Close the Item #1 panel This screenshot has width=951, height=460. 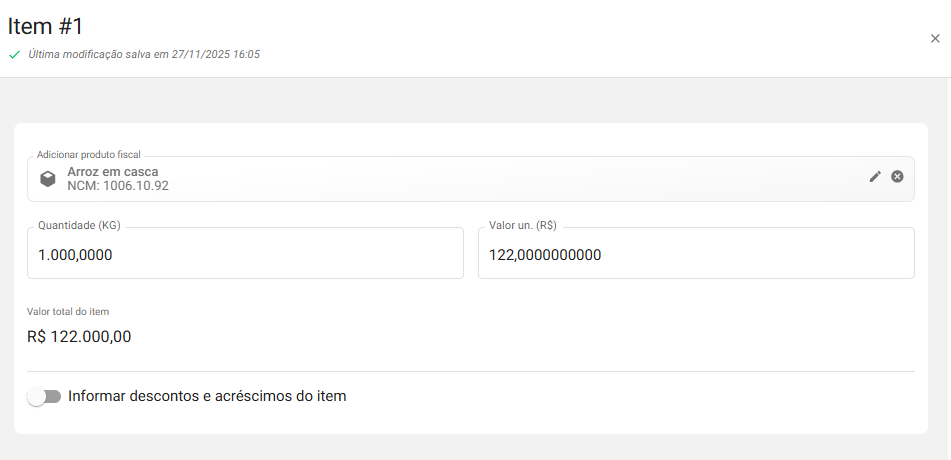click(x=935, y=39)
